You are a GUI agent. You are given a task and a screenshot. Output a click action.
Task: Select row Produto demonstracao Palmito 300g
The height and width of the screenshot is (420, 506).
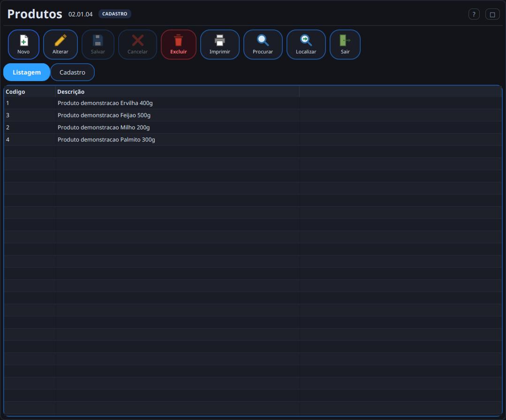coord(253,140)
